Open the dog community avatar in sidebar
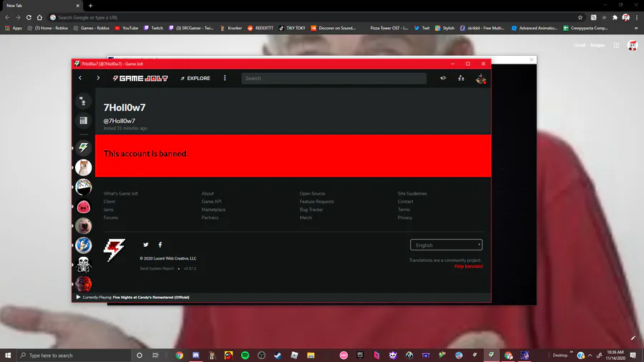 (84, 167)
